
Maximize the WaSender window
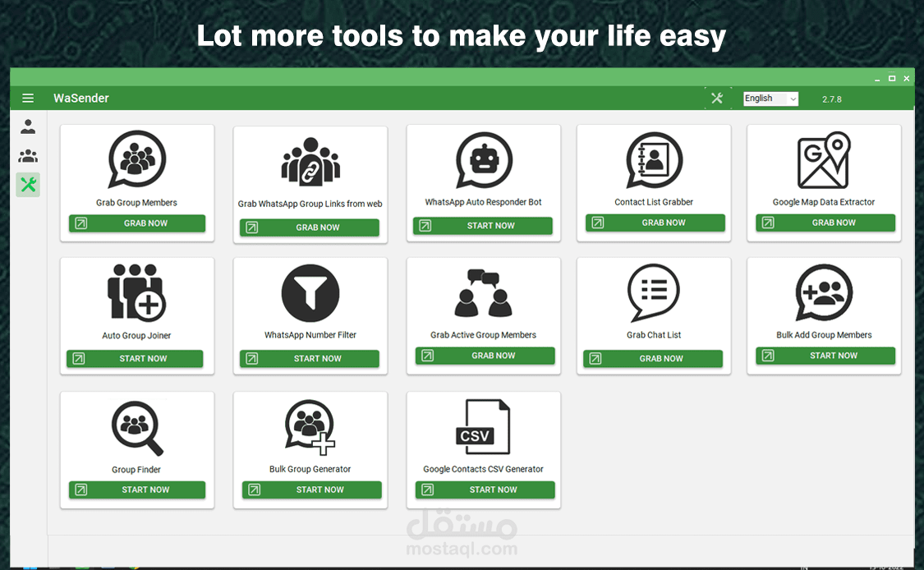[x=892, y=78]
